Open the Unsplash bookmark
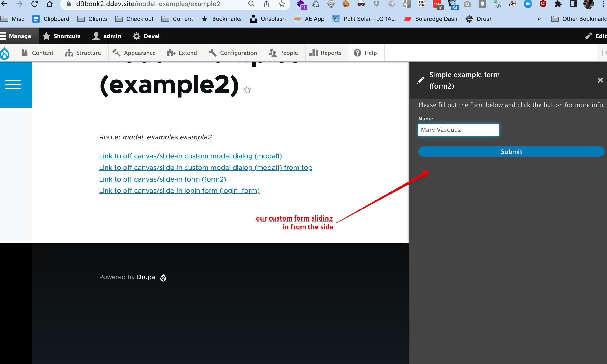Image resolution: width=607 pixels, height=364 pixels. point(268,19)
